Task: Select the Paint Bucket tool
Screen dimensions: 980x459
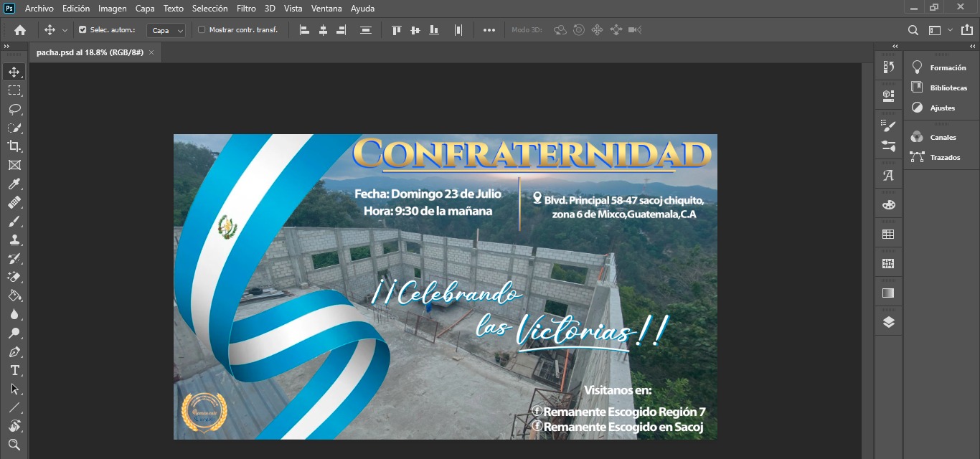Action: [14, 296]
